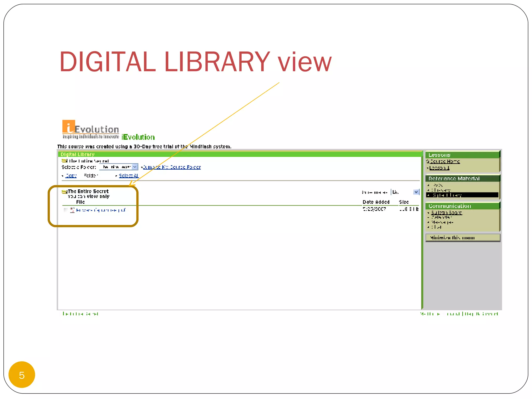Viewport: 532px width, 399px height.
Task: Open Calendar under Communication
Action: [x=441, y=217]
